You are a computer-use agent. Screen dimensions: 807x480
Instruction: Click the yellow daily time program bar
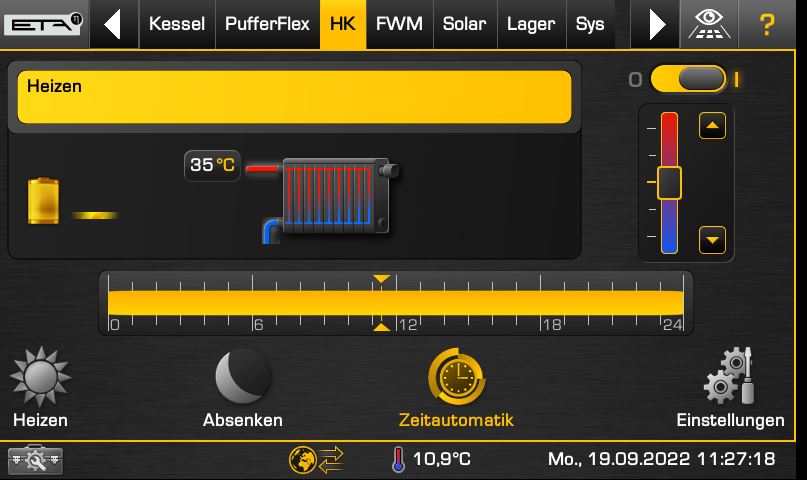tap(396, 303)
